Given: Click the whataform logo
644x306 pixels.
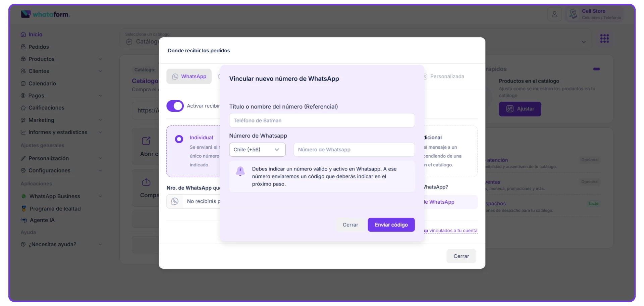Looking at the screenshot, I should (x=45, y=14).
